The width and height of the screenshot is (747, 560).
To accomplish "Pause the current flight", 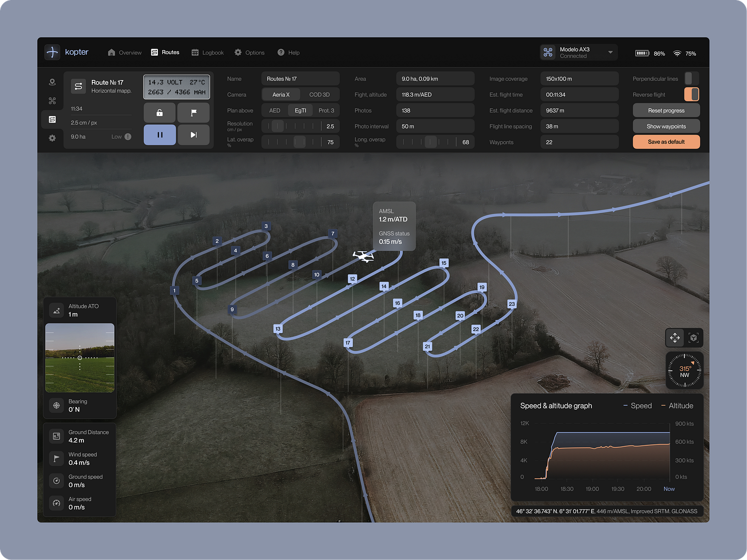I will [159, 135].
